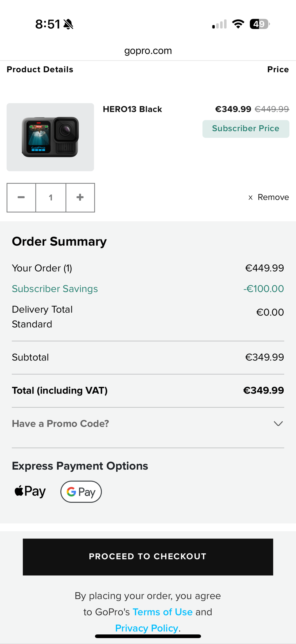Open GoPro's Terms of Use
Image resolution: width=296 pixels, height=644 pixels.
click(162, 612)
